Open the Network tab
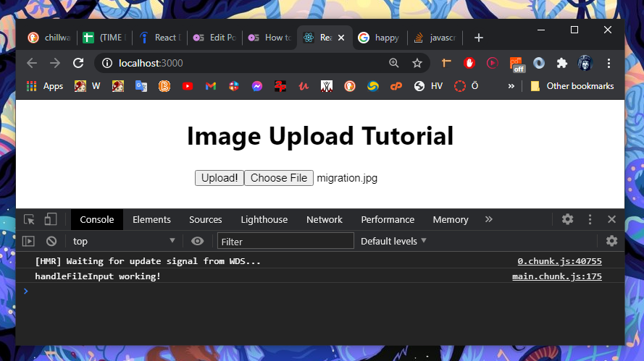644x361 pixels. 324,219
